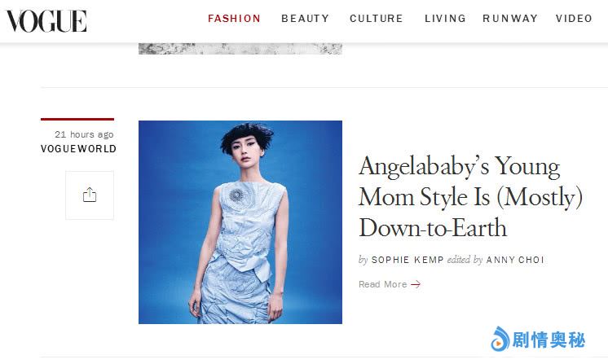608x364 pixels.
Task: Open author Sophie Kemp's page
Action: click(408, 260)
